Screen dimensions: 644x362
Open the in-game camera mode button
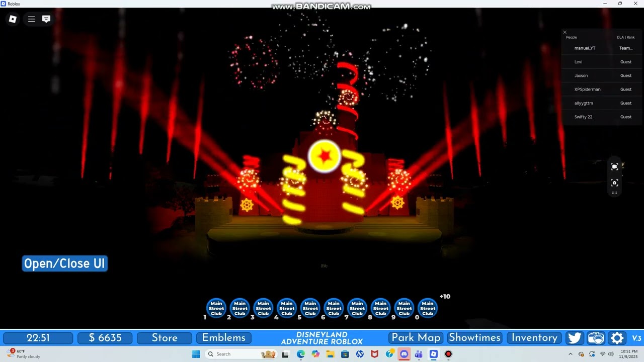tap(596, 338)
